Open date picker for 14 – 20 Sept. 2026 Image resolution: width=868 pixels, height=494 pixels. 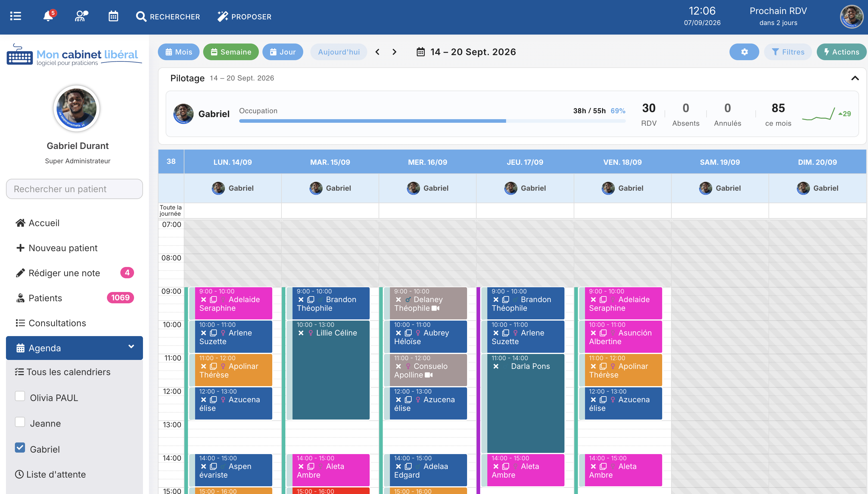466,52
